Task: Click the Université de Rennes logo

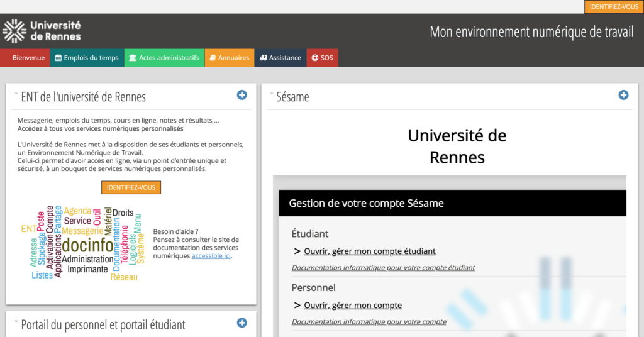Action: (x=42, y=31)
